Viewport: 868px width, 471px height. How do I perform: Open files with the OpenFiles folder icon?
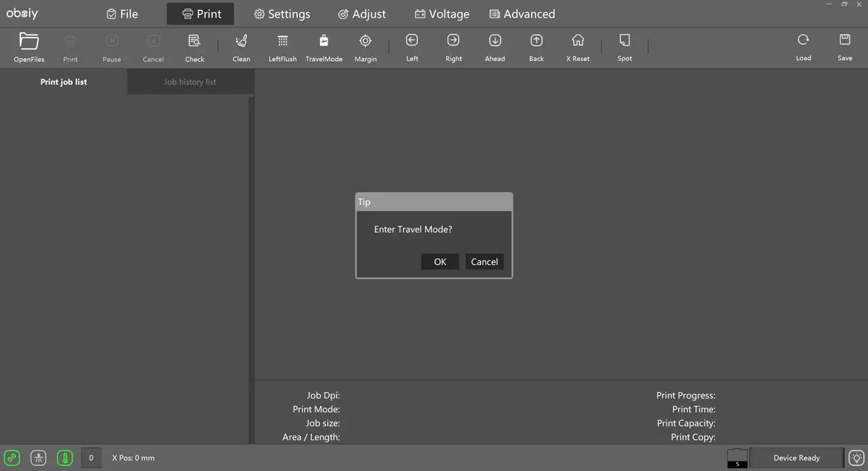pos(29,41)
